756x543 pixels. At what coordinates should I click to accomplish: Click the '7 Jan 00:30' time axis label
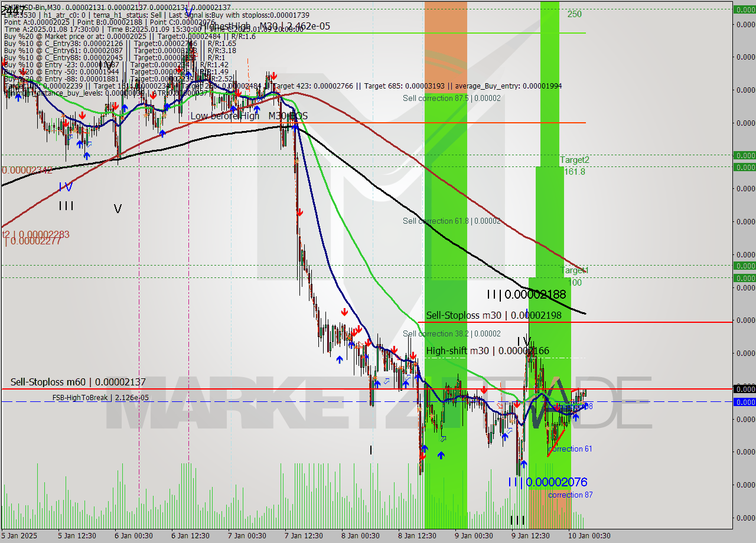247,536
